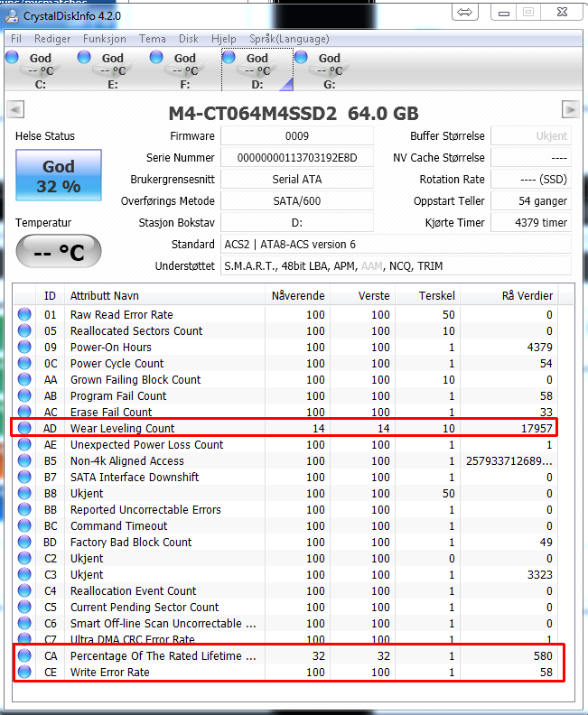Click the Kjørte Timer 4379 timer field
Screen dimensions: 588x715
[x=531, y=222]
